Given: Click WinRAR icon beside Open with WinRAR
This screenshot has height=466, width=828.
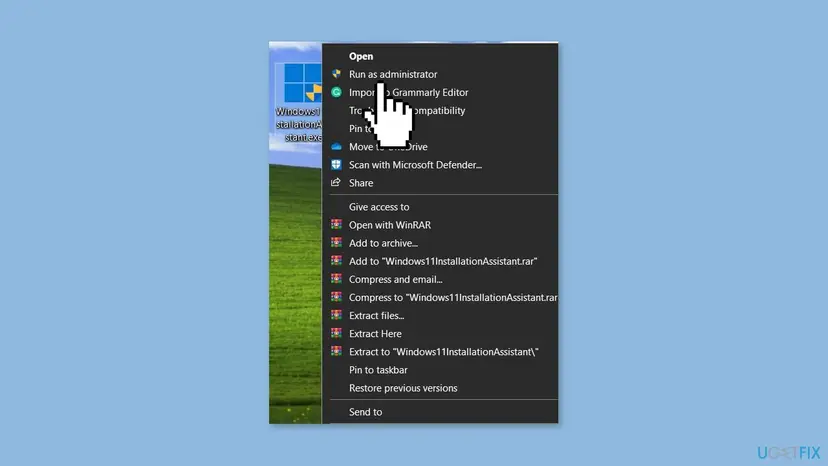Looking at the screenshot, I should pos(336,224).
